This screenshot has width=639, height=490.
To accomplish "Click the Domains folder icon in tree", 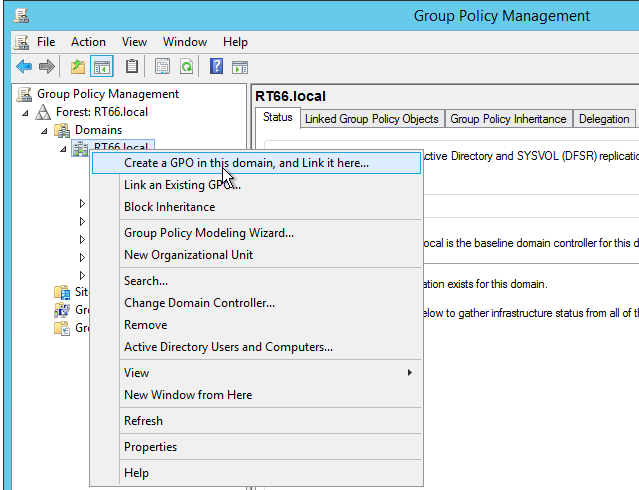I will (62, 130).
